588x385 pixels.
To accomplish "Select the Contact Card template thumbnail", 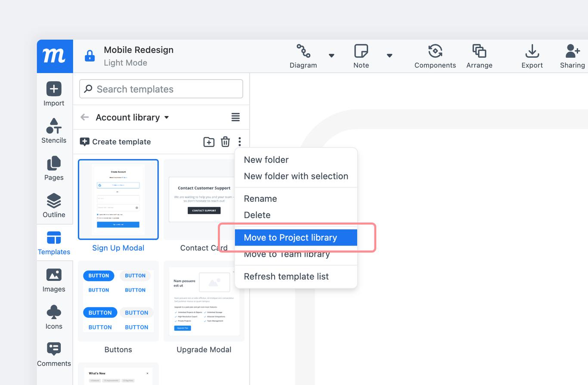I will 204,200.
